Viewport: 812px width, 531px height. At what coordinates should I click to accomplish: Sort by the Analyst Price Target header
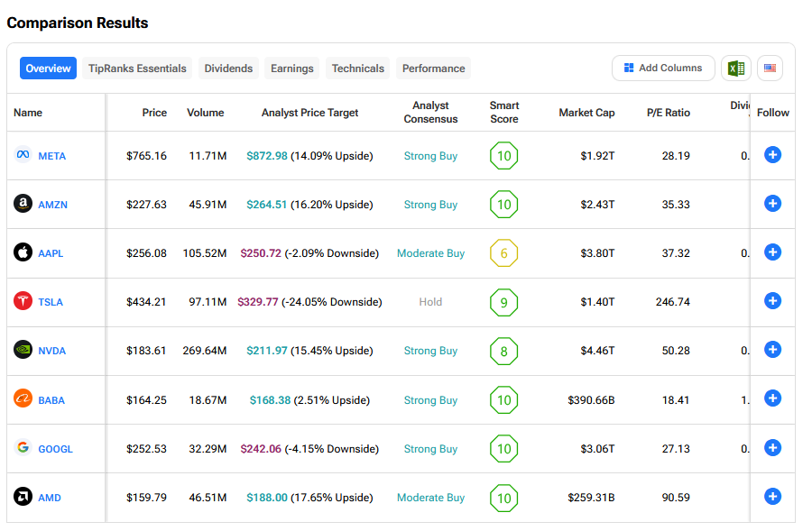pos(309,113)
